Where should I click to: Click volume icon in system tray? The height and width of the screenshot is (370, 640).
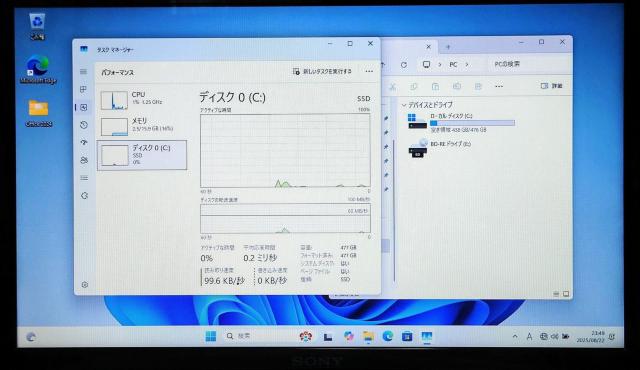(x=554, y=337)
